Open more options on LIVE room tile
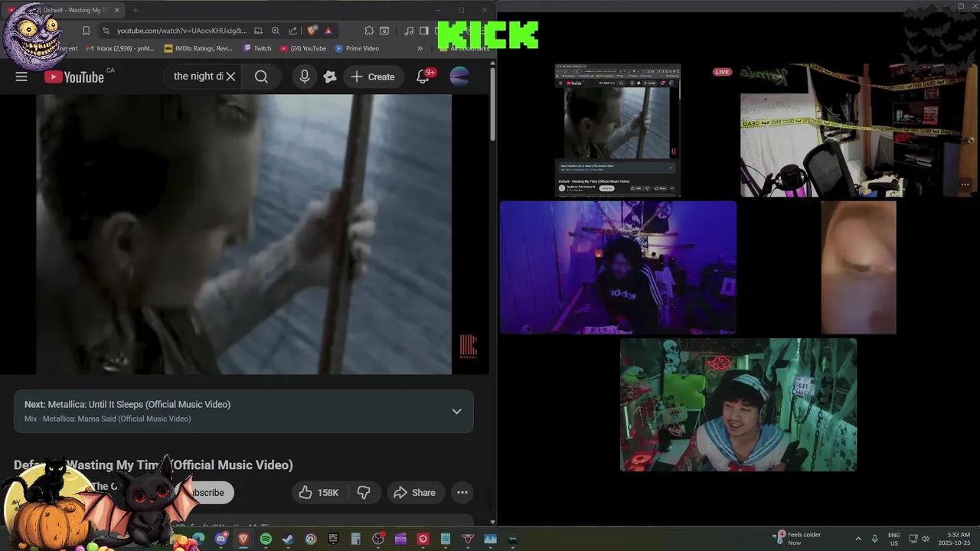Screen dimensions: 980x551 pyautogui.click(x=965, y=184)
